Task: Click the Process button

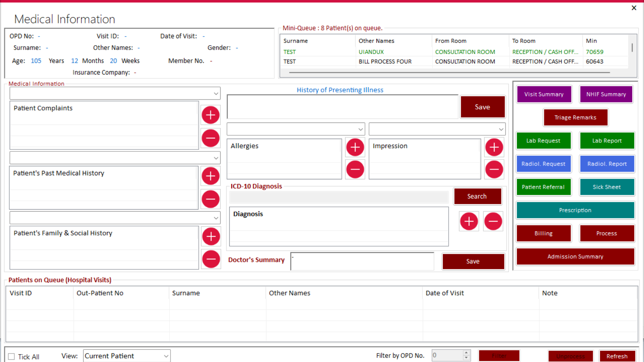Action: 607,233
